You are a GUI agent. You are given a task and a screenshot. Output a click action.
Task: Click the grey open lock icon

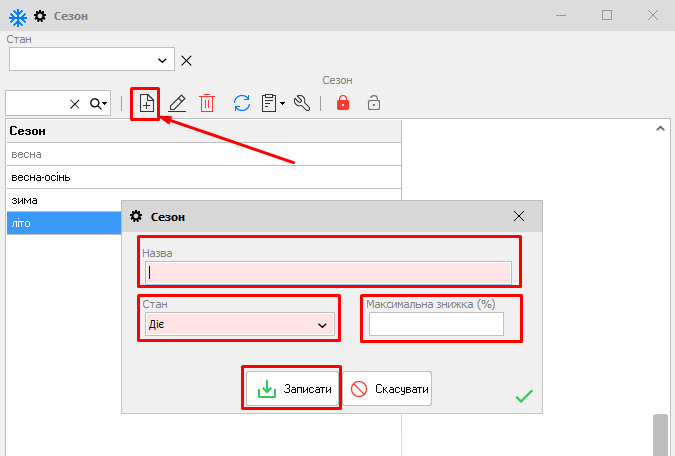tap(373, 103)
